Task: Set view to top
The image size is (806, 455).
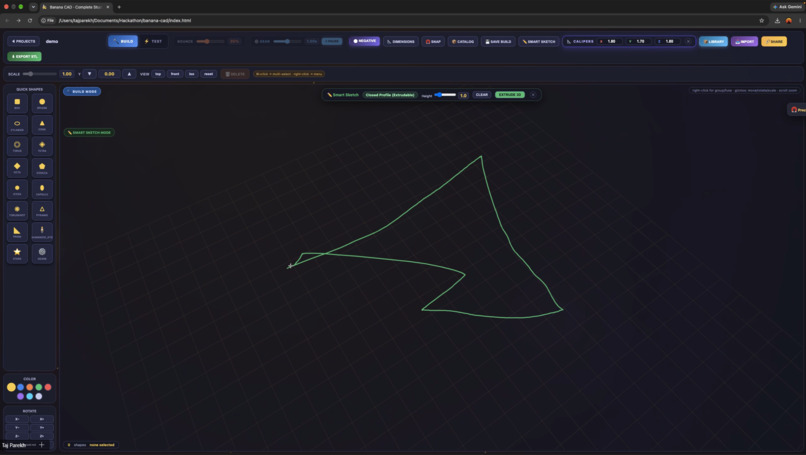Action: 158,74
